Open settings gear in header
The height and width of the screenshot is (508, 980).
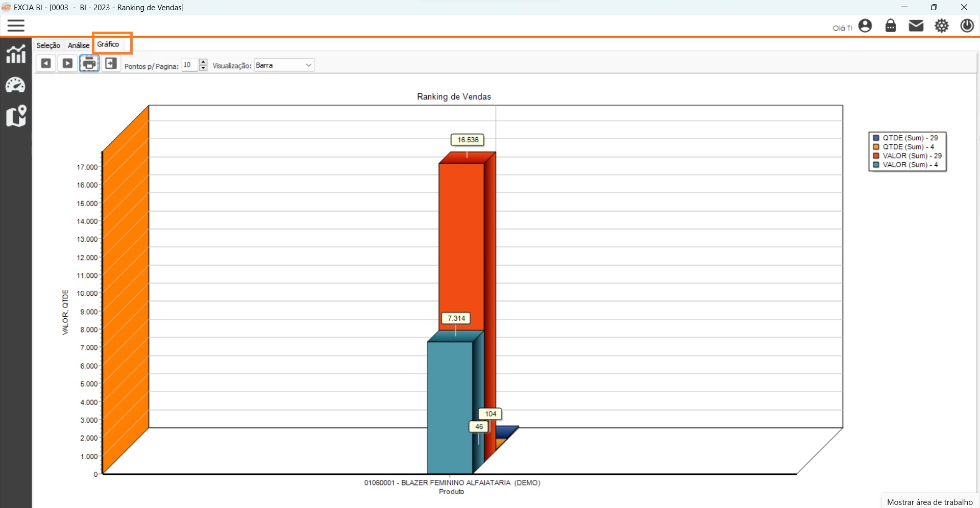942,26
